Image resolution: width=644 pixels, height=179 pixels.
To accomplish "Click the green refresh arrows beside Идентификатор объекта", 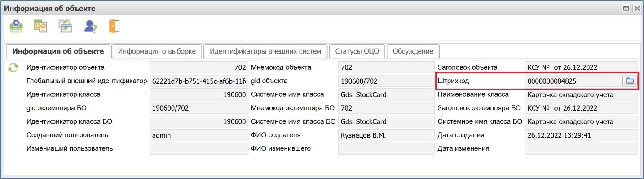I will 13,68.
